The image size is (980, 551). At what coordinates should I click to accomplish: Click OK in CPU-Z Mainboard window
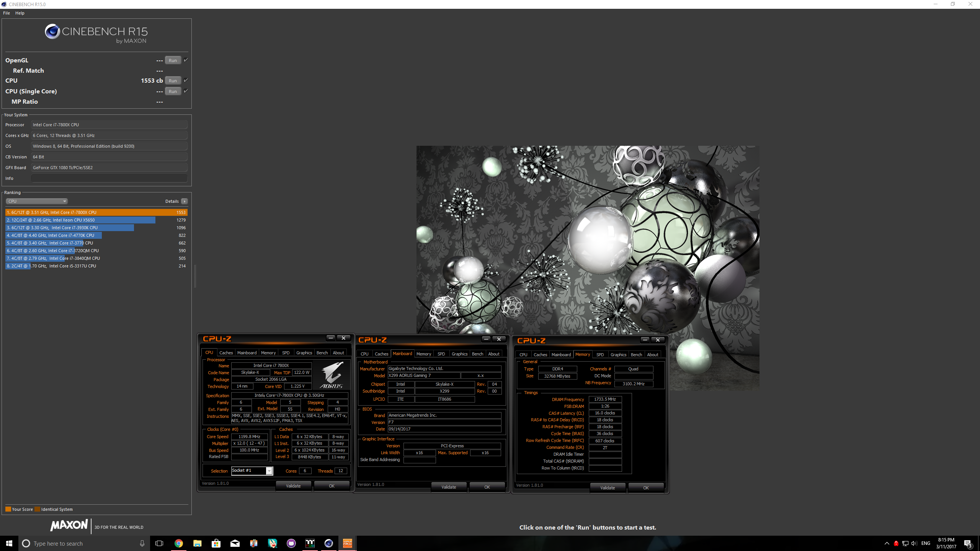(x=487, y=487)
